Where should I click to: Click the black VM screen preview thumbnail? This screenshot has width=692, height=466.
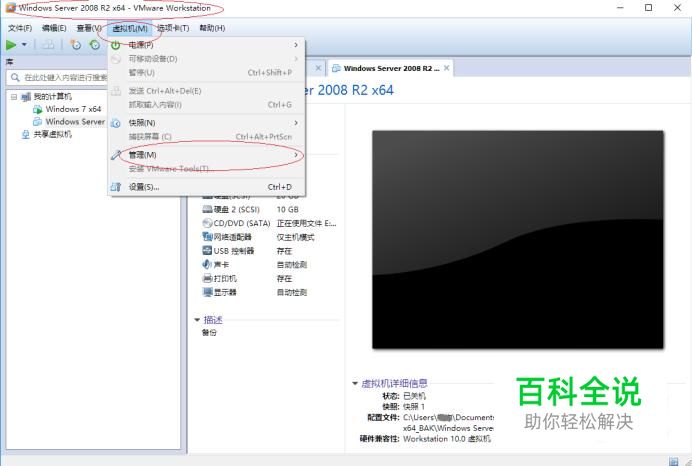pyautogui.click(x=518, y=240)
